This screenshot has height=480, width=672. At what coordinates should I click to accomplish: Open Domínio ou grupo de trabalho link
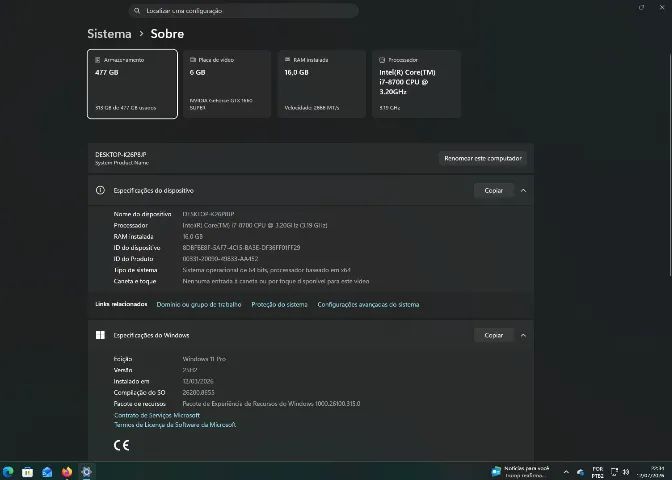pyautogui.click(x=199, y=304)
